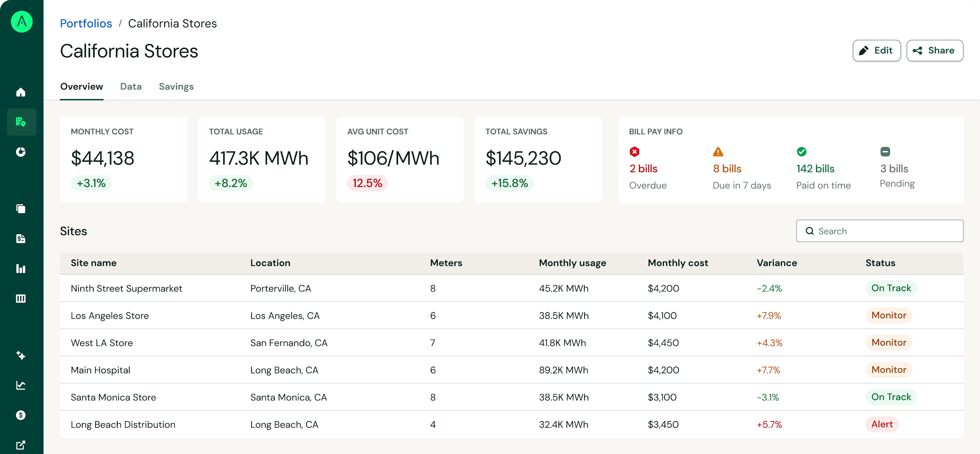Open the stacked documents icon in sidebar
The width and height of the screenshot is (980, 454).
click(x=21, y=208)
